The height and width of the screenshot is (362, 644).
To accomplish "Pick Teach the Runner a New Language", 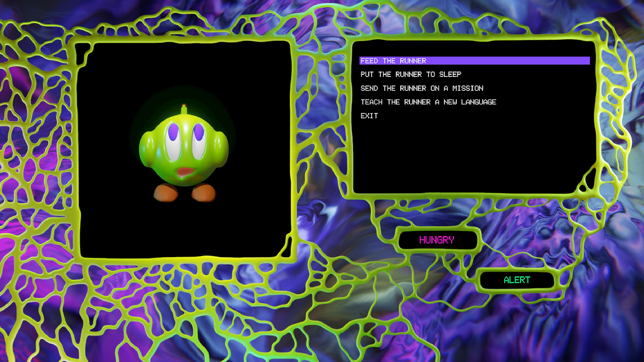I will 428,102.
